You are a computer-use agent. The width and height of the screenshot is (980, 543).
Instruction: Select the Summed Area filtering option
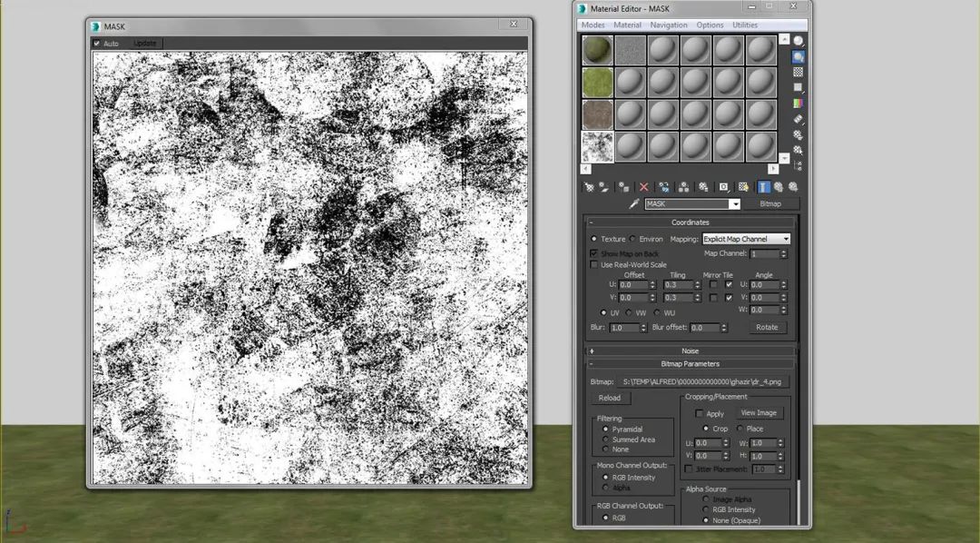[606, 439]
